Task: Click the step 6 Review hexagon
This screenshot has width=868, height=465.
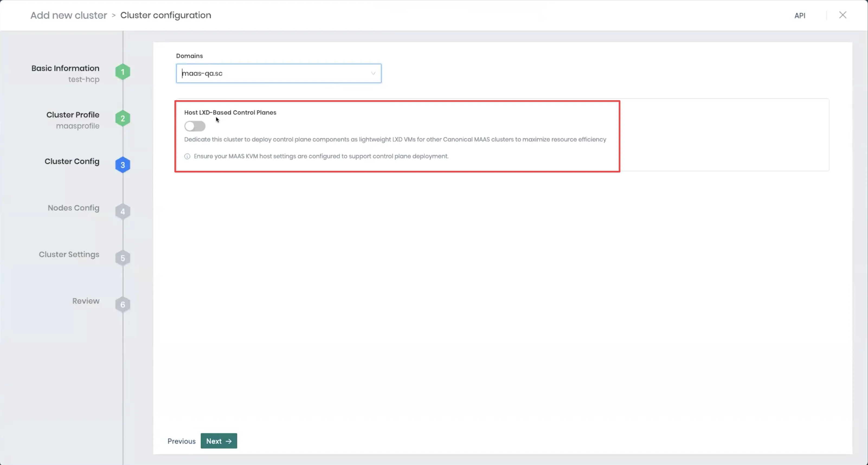Action: click(123, 304)
